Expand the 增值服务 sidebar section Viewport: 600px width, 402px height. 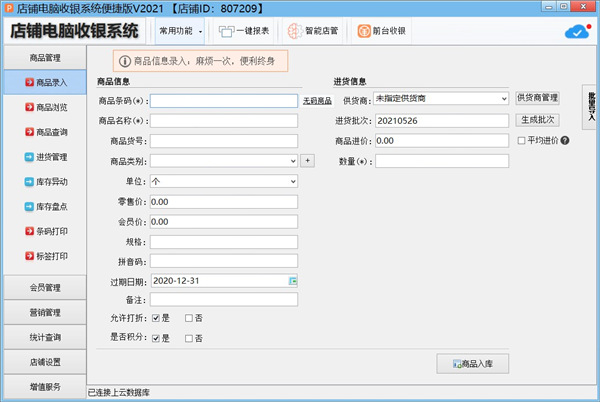(x=45, y=387)
